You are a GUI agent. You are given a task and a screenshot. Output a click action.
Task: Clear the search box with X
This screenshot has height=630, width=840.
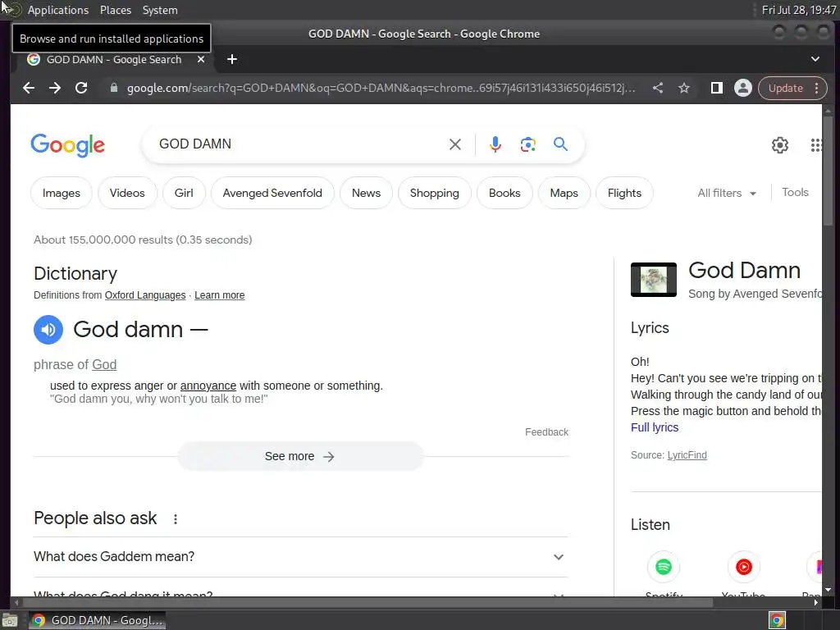point(454,144)
